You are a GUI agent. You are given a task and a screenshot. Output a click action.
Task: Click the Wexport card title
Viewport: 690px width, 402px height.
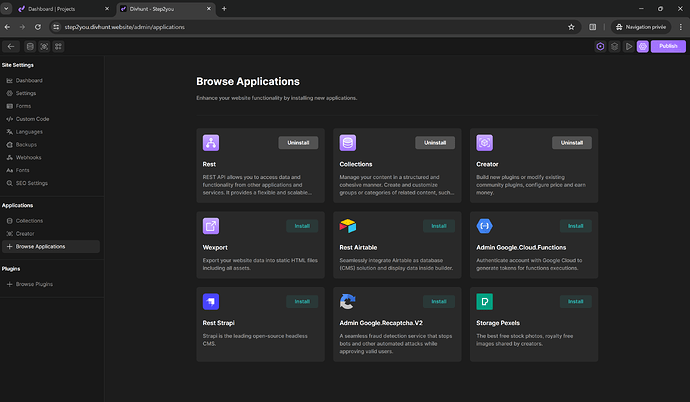(x=215, y=247)
